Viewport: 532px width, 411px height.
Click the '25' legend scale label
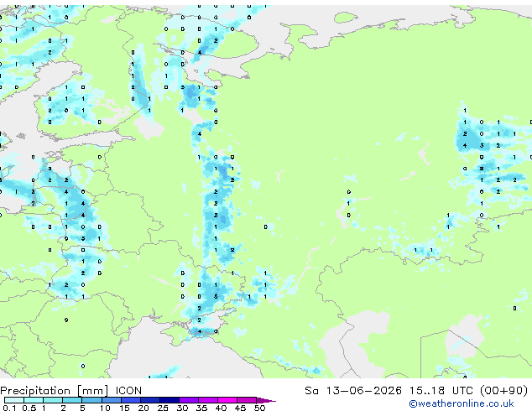(x=163, y=408)
